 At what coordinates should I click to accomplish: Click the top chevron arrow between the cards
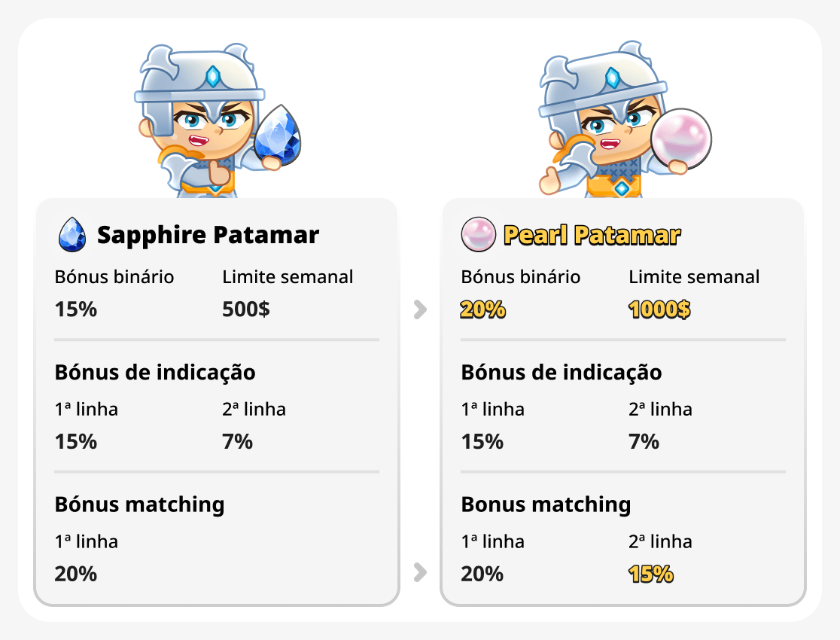pos(420,309)
